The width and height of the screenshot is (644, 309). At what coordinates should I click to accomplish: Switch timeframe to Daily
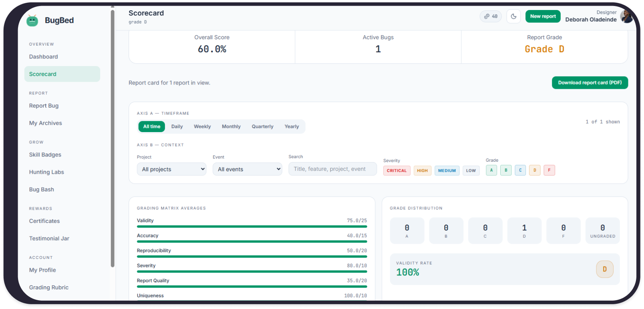(x=177, y=126)
